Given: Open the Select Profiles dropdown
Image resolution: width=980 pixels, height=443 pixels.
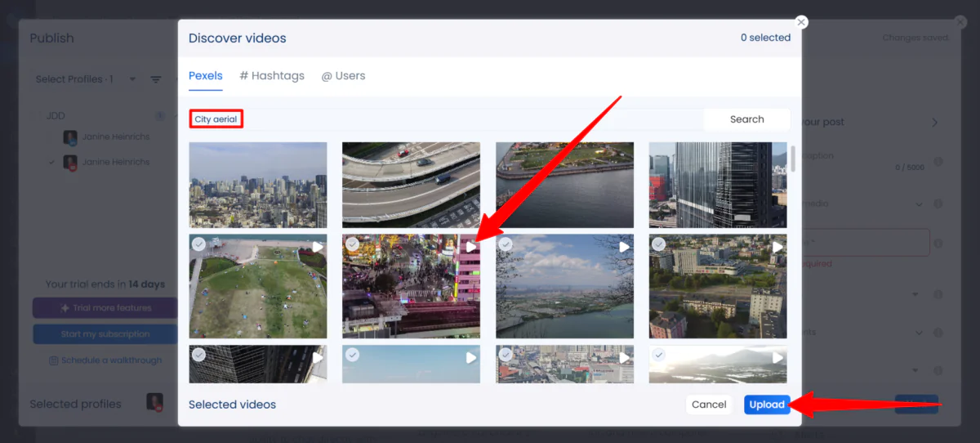Looking at the screenshot, I should [x=86, y=79].
